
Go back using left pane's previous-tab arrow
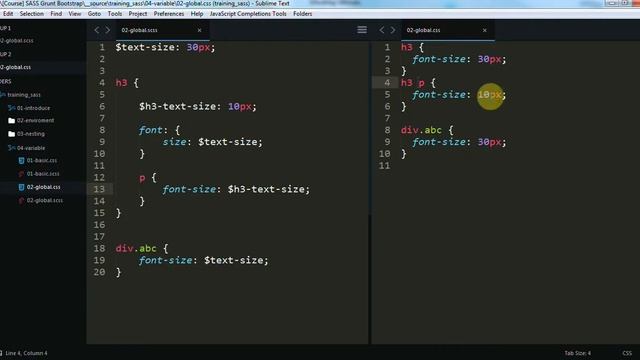pyautogui.click(x=97, y=30)
